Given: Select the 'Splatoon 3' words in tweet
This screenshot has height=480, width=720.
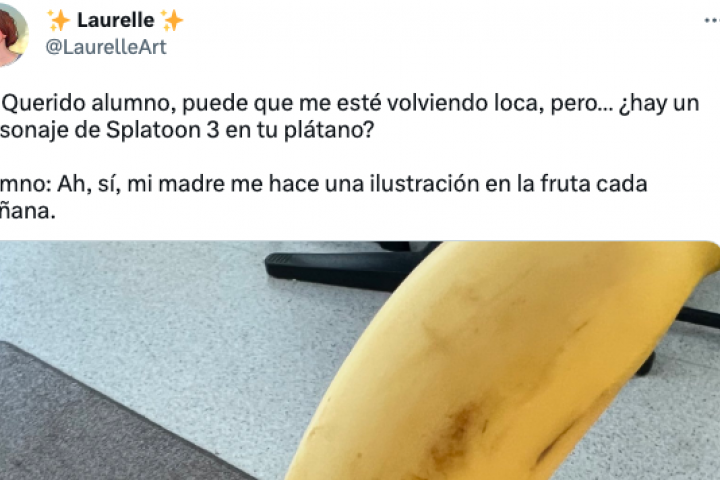Looking at the screenshot, I should (x=163, y=130).
